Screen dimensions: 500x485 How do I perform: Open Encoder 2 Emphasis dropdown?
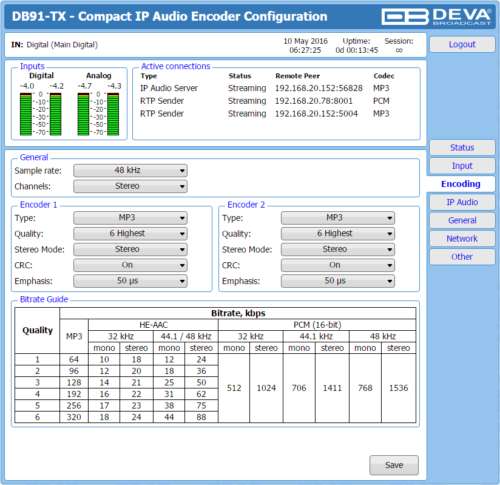(x=338, y=281)
